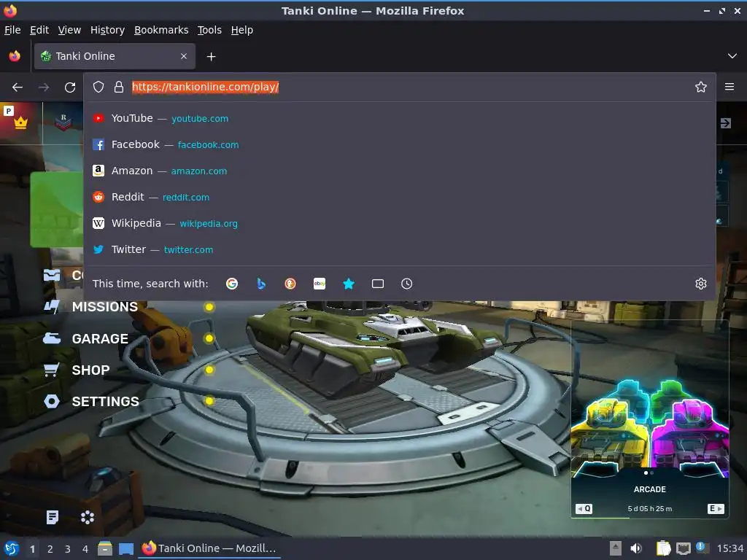The image size is (747, 560).
Task: Focus Tanki Online Firefox taskbar entry
Action: tap(209, 548)
